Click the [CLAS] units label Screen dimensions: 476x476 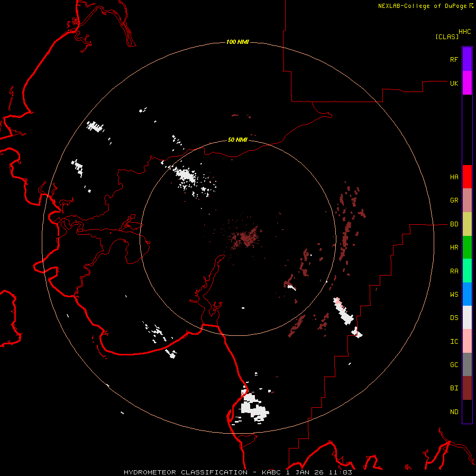point(447,37)
